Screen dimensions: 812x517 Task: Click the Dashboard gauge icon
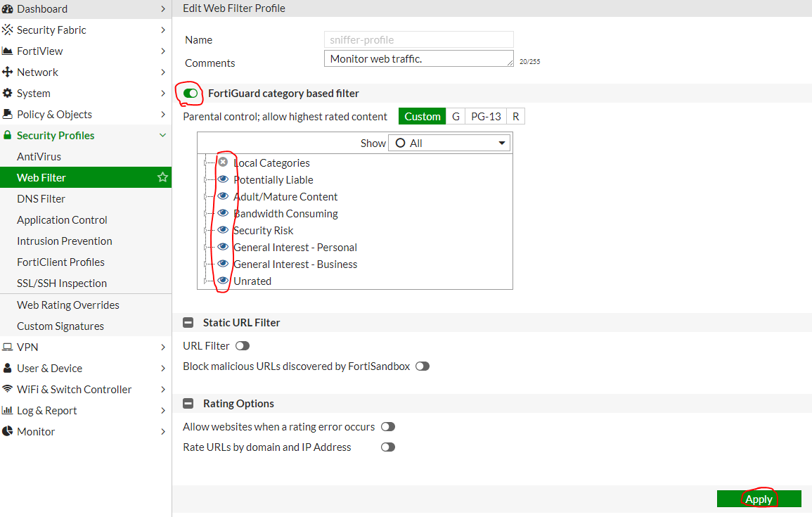tap(8, 9)
